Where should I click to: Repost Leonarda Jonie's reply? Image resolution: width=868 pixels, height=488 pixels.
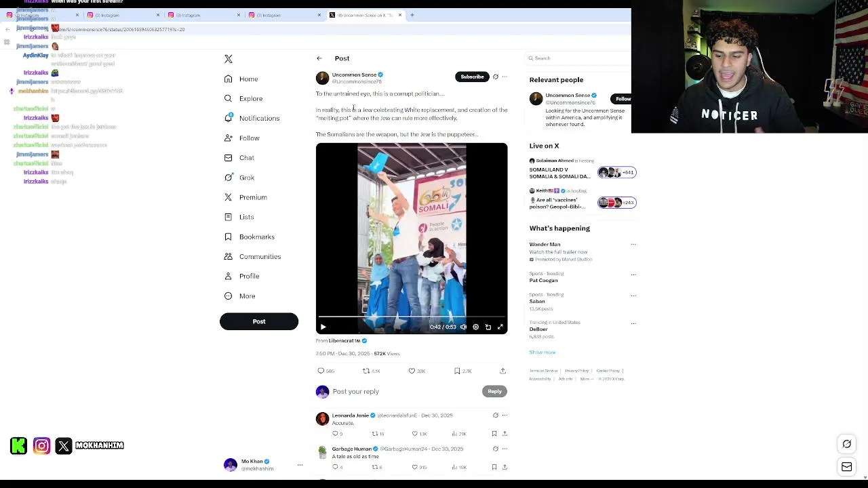374,434
